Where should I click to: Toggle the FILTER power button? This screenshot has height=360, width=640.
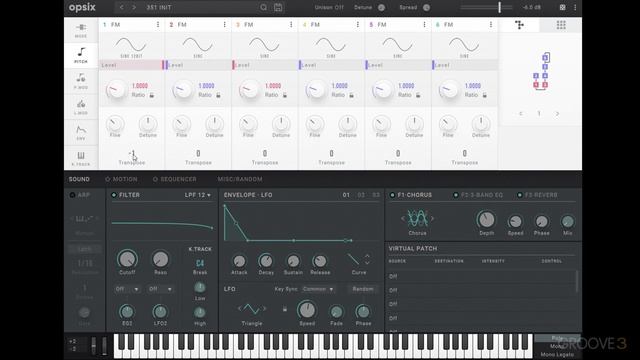point(114,195)
